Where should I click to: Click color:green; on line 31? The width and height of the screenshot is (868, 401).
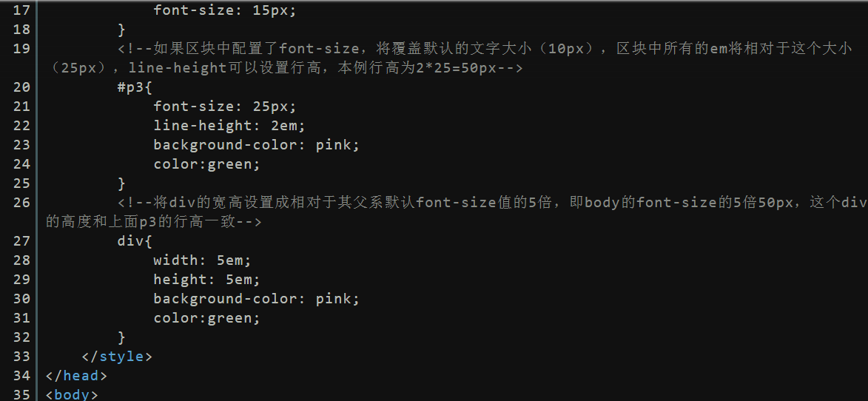(x=206, y=318)
